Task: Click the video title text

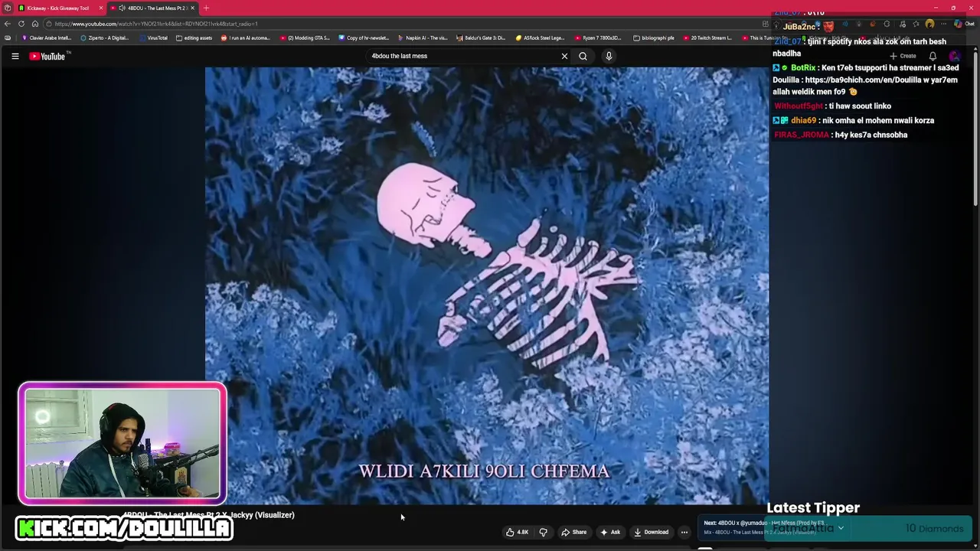Action: 208,515
